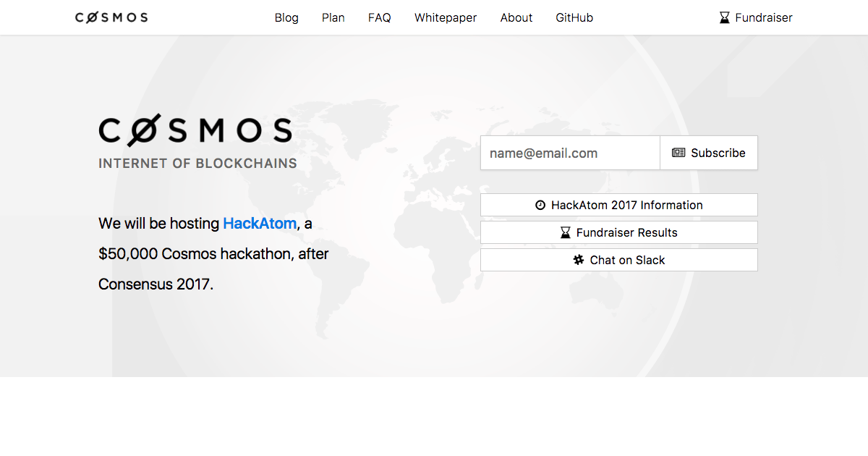Screen dimensions: 868x456
Task: Focus the name@email.com input field
Action: (570, 153)
